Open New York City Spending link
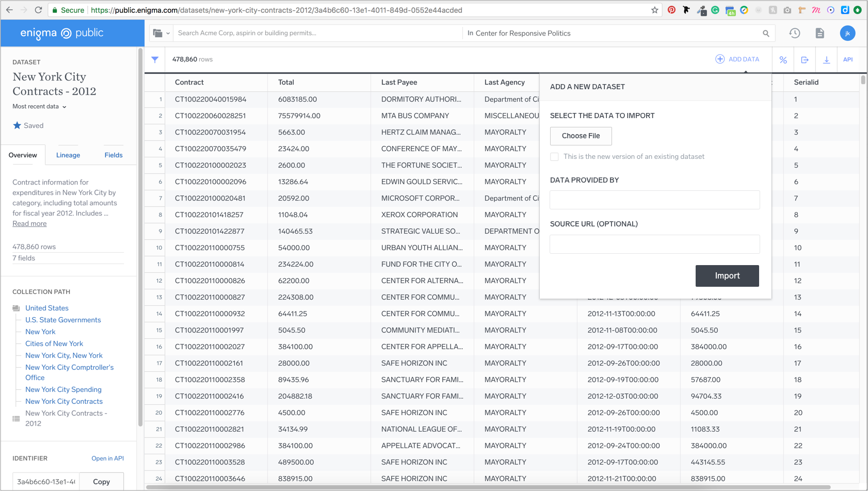 (x=63, y=389)
